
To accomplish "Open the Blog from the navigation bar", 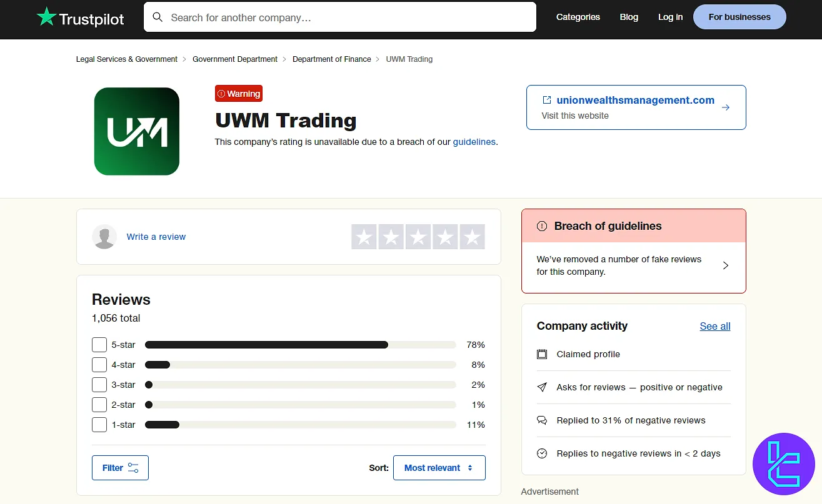I will 628,17.
